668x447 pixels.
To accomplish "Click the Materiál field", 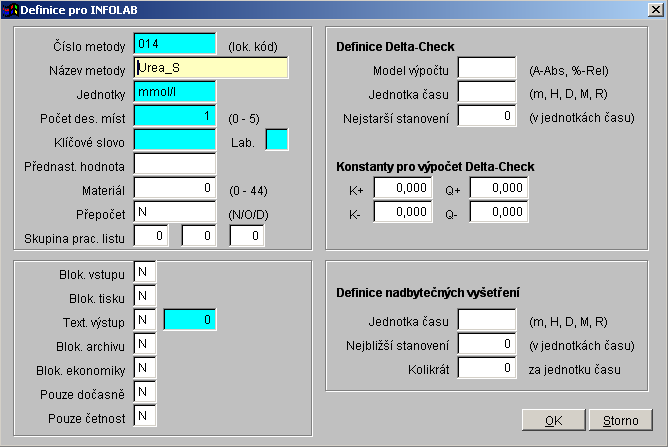I will click(x=175, y=187).
